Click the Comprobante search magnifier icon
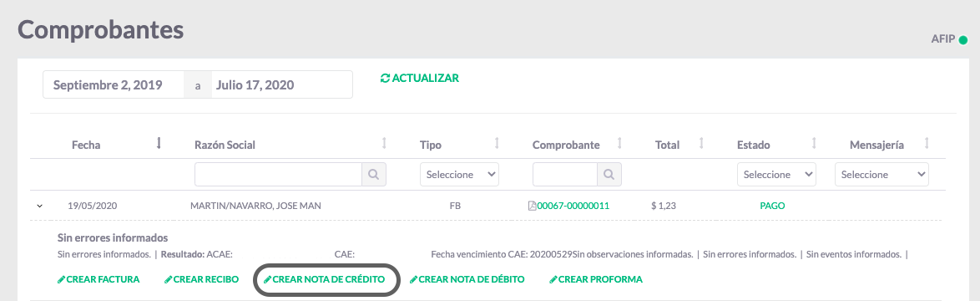The height and width of the screenshot is (301, 980). coord(609,175)
